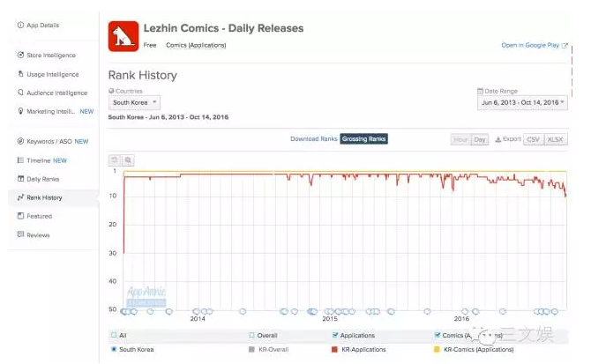Go to Timeline page
This screenshot has height=364, width=591.
[x=39, y=160]
